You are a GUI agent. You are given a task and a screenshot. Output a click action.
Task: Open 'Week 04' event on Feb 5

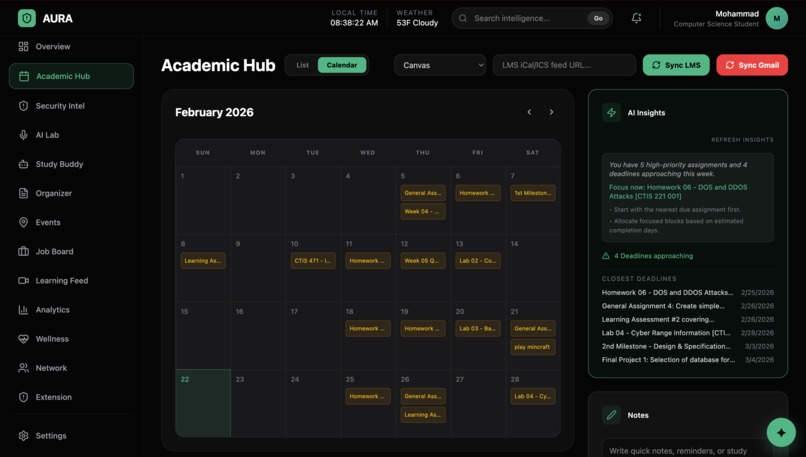pos(423,211)
